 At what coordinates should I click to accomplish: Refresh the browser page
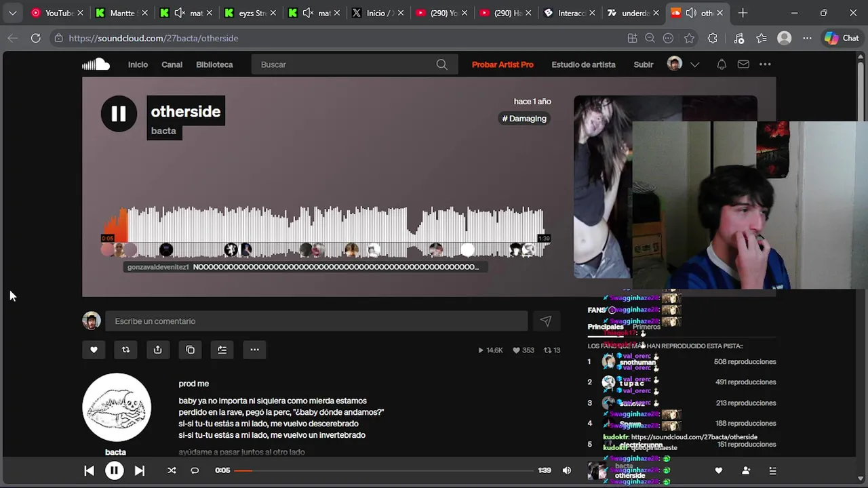click(x=36, y=39)
